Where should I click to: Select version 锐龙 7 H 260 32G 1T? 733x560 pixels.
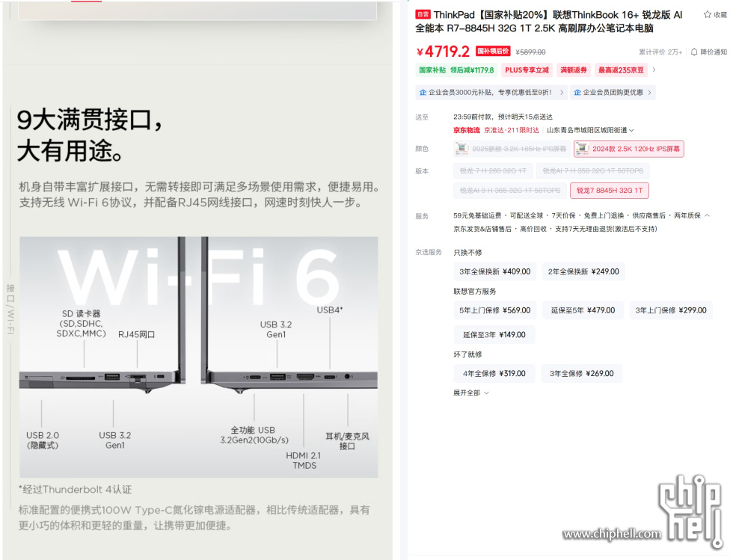tap(493, 170)
